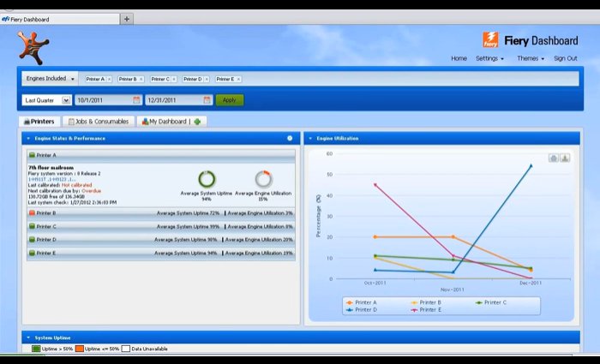
Task: Switch to Jobs & Consumables tab
Action: 99,122
